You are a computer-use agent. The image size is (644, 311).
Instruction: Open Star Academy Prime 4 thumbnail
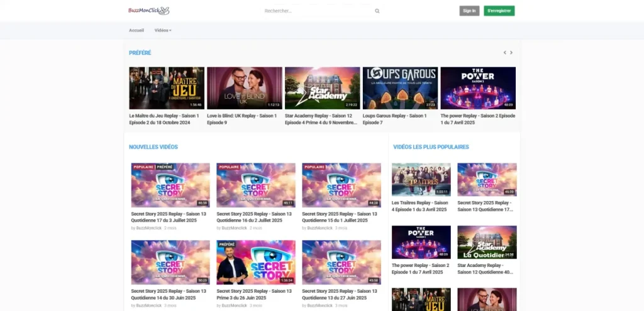pyautogui.click(x=323, y=88)
